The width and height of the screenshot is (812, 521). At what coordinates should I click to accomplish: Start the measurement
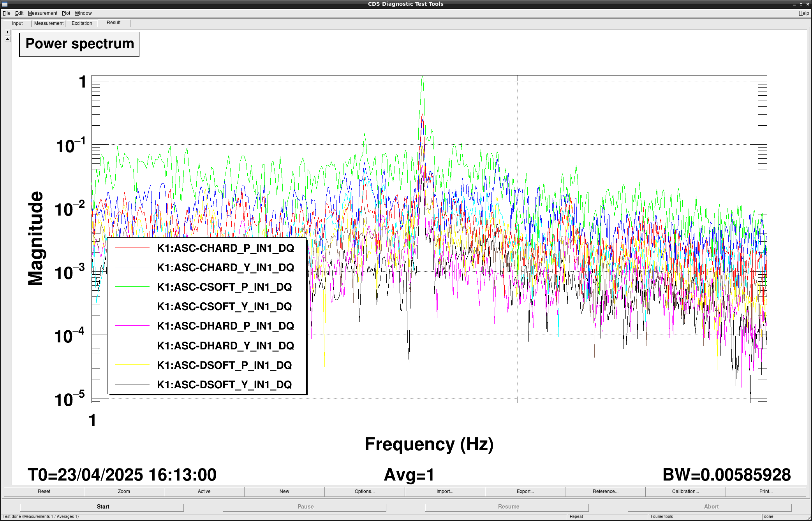click(x=102, y=507)
